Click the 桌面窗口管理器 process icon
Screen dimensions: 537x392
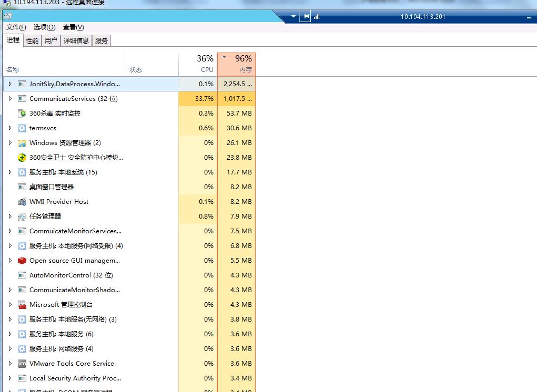pyautogui.click(x=22, y=187)
